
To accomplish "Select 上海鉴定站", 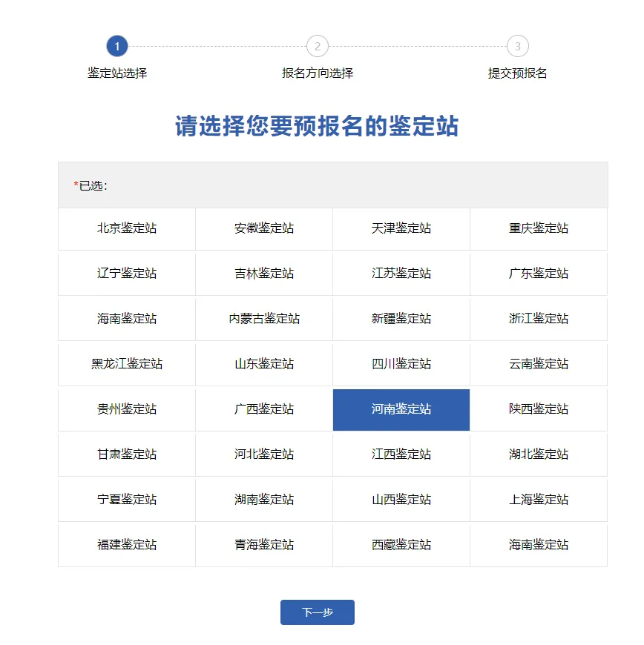I will pyautogui.click(x=539, y=500).
